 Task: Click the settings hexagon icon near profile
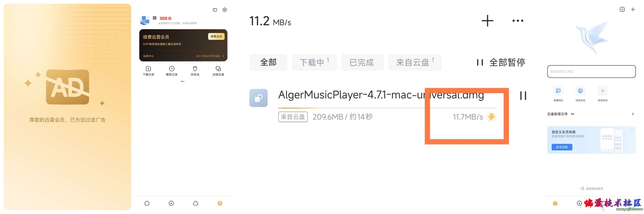pos(225,10)
